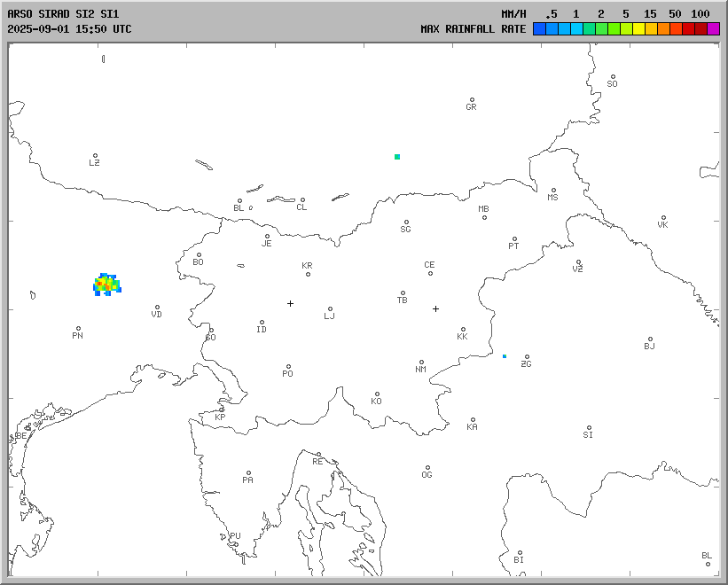Click the PO city marker
This screenshot has width=728, height=585.
pyautogui.click(x=288, y=366)
